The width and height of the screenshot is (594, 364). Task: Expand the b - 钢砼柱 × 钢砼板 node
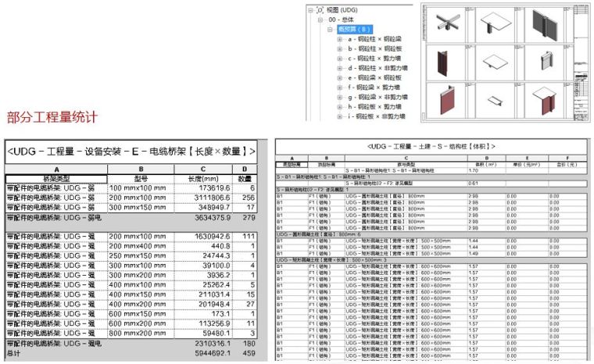(x=340, y=49)
